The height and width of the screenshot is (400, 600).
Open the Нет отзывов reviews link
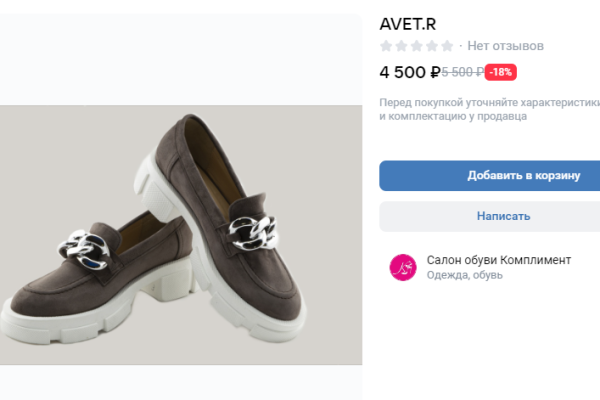[505, 46]
